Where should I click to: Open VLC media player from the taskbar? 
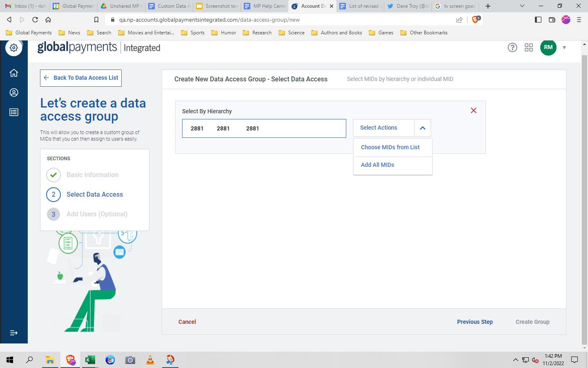click(x=150, y=360)
